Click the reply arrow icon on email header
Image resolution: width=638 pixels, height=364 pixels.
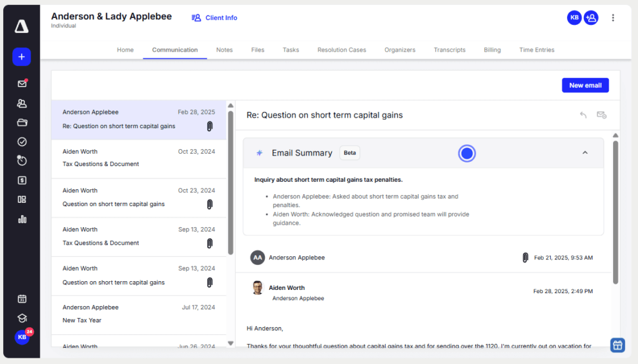(583, 115)
